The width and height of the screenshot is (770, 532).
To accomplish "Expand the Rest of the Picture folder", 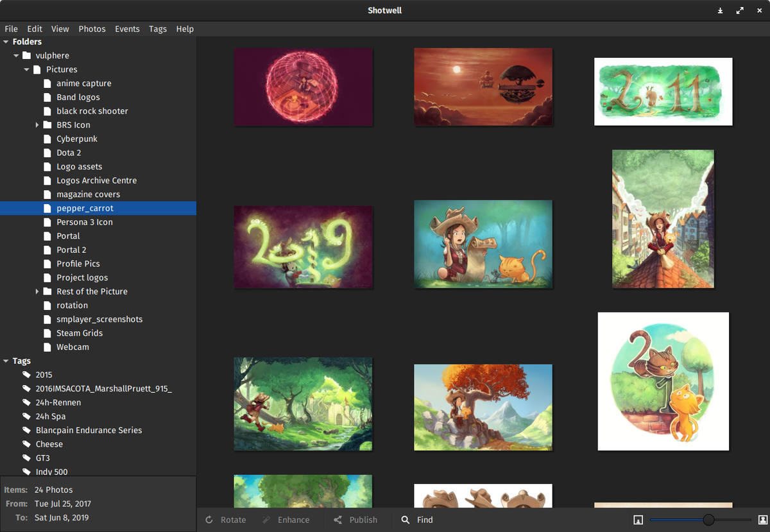I will coord(37,291).
